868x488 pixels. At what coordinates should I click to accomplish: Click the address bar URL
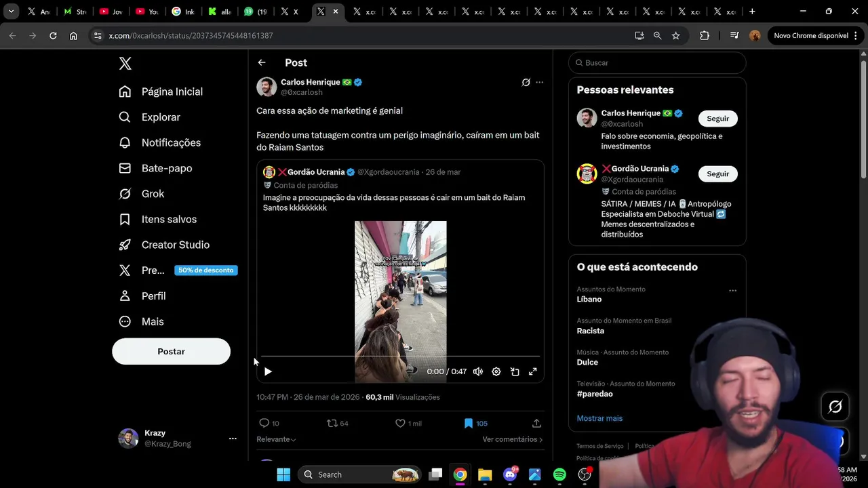[191, 36]
